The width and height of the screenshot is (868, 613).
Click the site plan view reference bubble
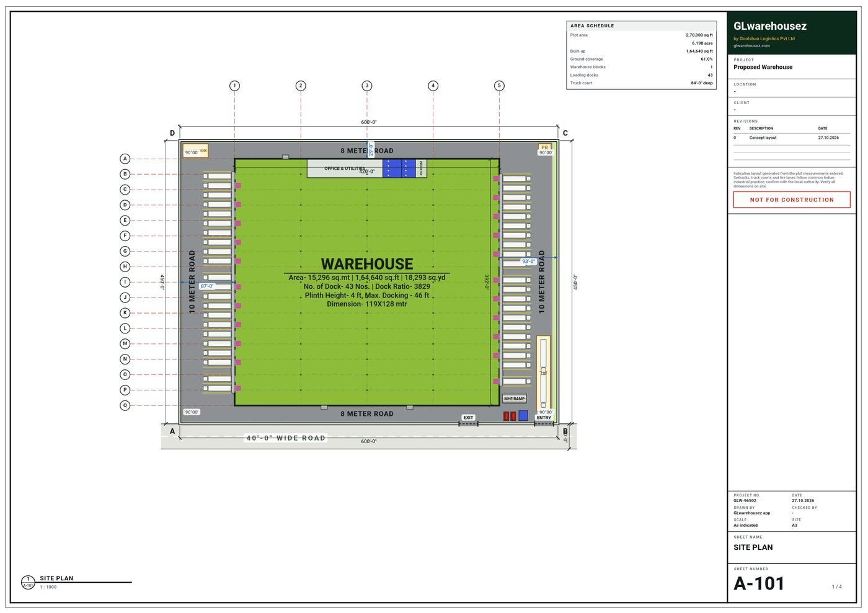pos(28,582)
